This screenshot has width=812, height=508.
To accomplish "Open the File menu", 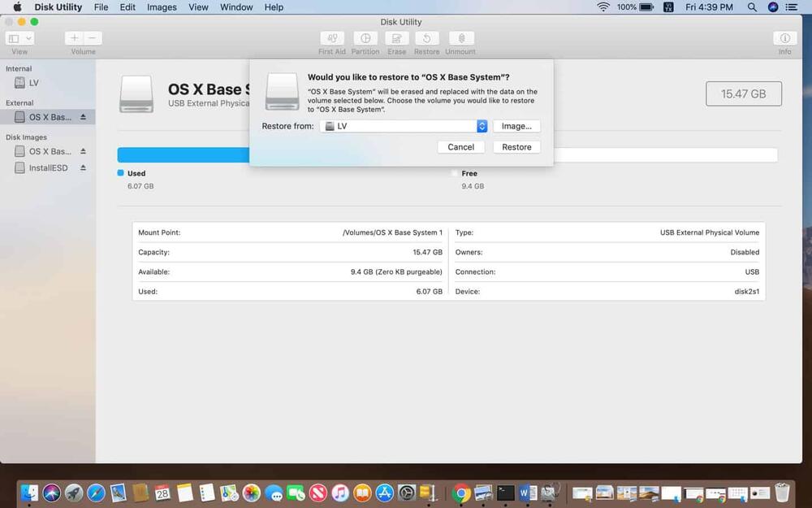I will point(101,7).
